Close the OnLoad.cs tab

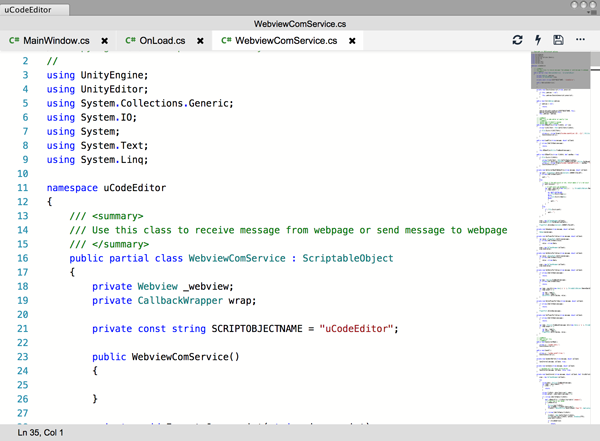click(x=200, y=41)
